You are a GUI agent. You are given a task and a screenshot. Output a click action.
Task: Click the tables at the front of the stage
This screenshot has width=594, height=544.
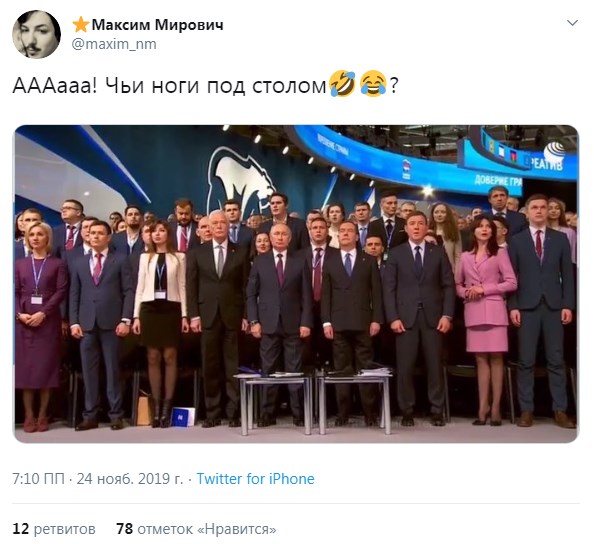pyautogui.click(x=313, y=402)
